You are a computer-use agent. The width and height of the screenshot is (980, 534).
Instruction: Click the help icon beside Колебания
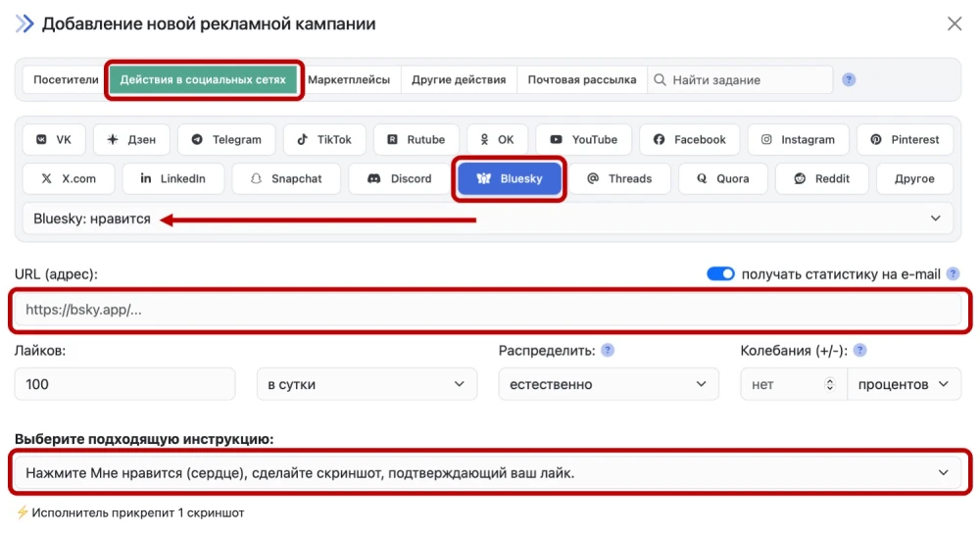click(859, 351)
